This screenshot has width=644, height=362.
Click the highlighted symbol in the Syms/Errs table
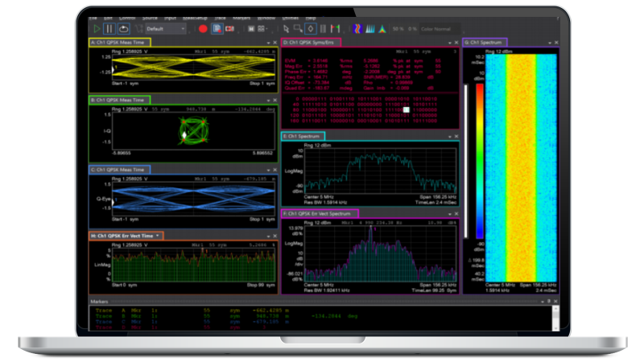[x=407, y=109]
